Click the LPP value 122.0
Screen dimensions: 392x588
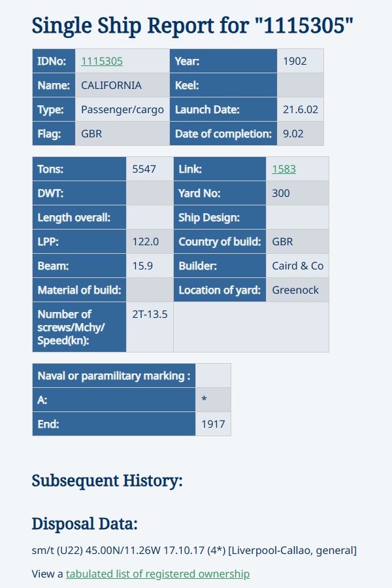(146, 241)
